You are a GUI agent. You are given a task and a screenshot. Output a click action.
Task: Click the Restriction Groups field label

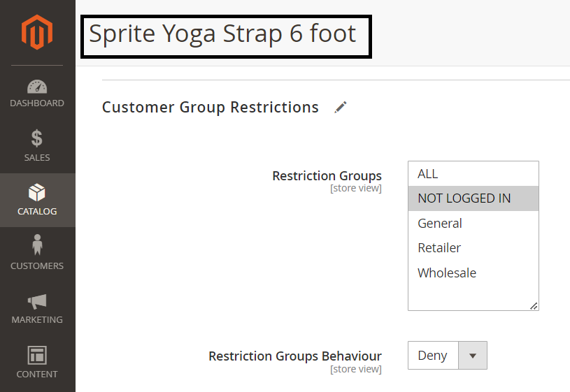click(327, 176)
